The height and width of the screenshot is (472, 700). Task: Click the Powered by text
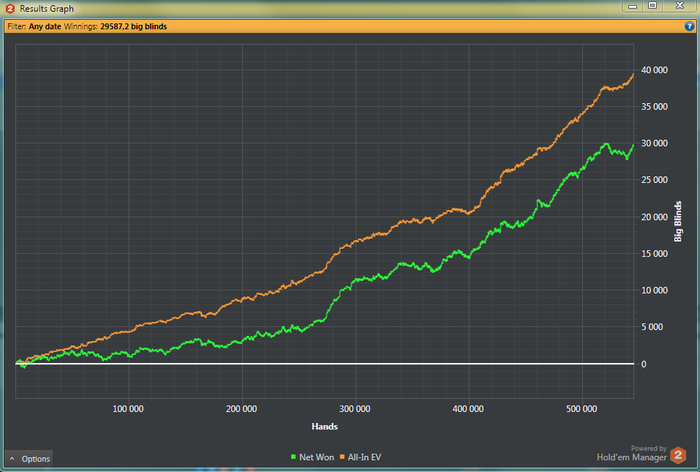coord(649,448)
